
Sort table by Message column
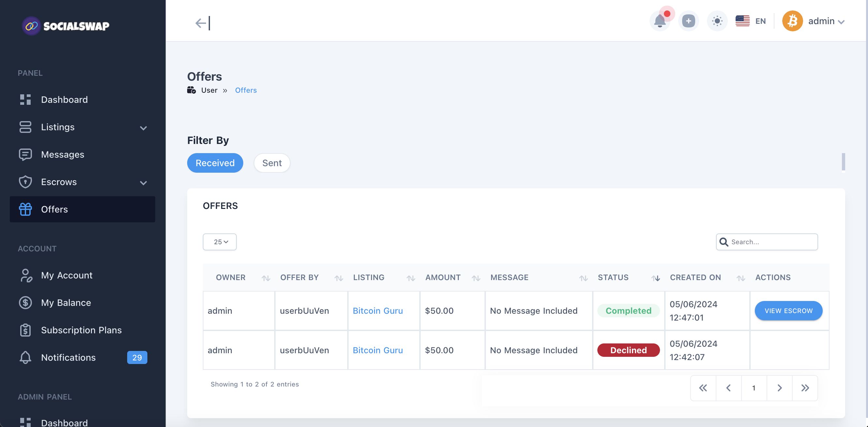click(539, 277)
